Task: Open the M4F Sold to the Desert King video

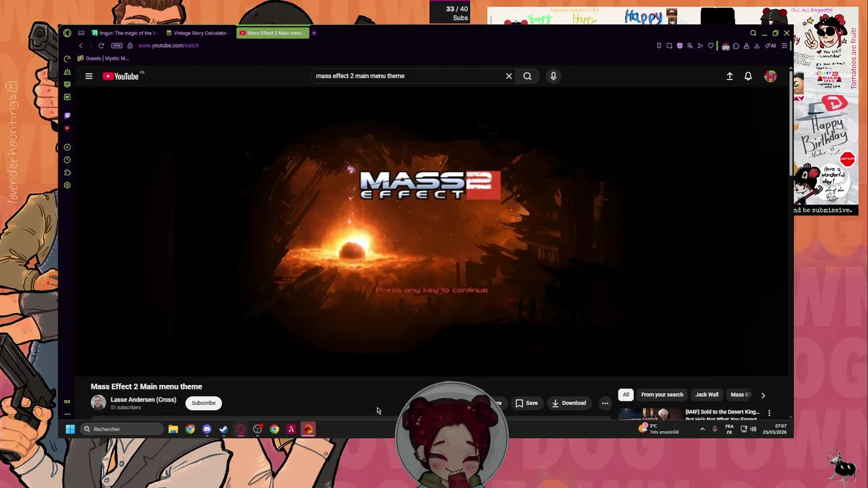Action: pyautogui.click(x=722, y=411)
